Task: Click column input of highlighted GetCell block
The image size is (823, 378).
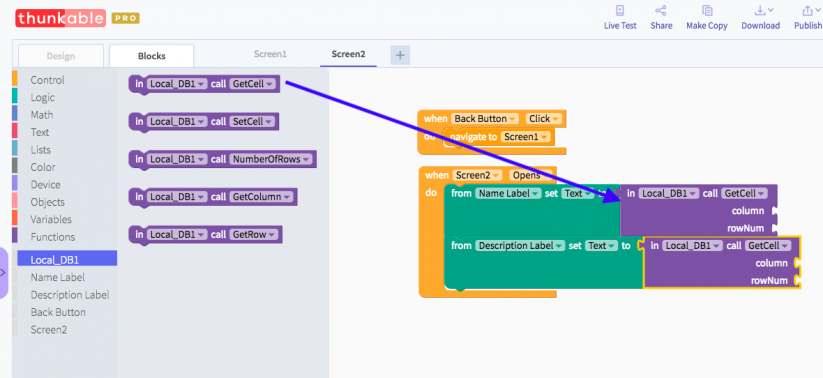Action: click(797, 262)
